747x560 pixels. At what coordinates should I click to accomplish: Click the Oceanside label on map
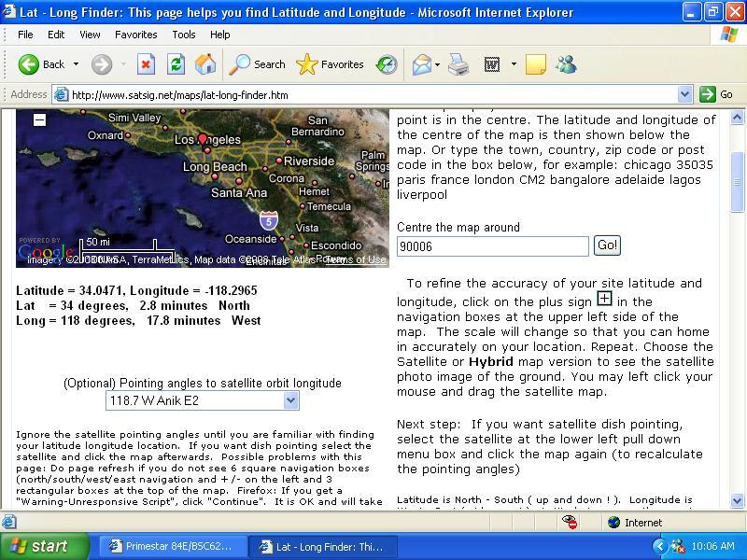tap(250, 239)
